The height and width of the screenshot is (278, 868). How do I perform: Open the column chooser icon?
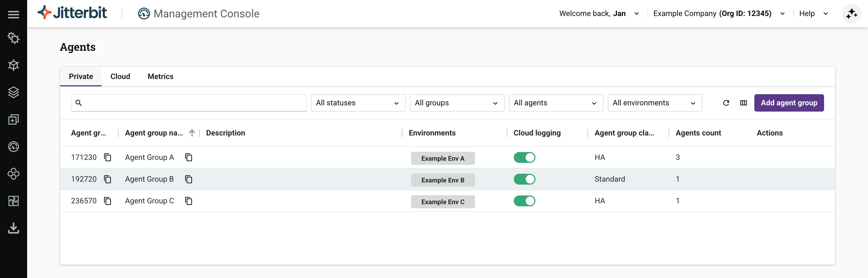pos(743,103)
